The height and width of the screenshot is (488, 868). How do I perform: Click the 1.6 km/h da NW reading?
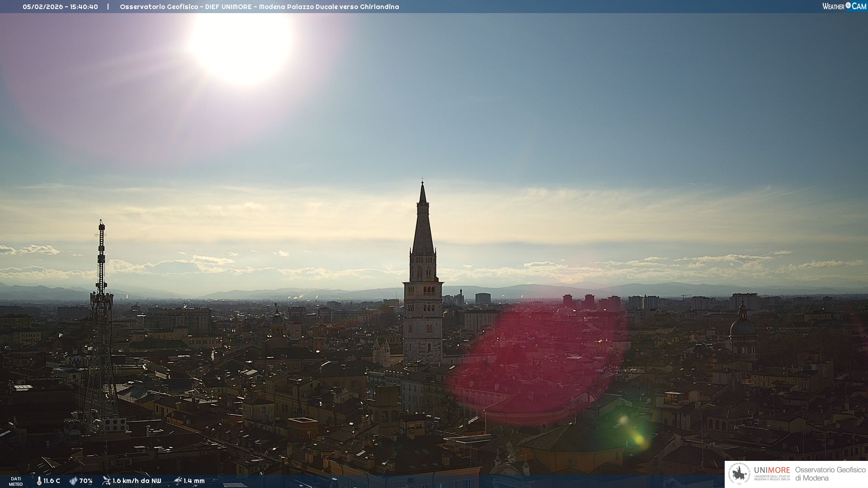pos(137,481)
